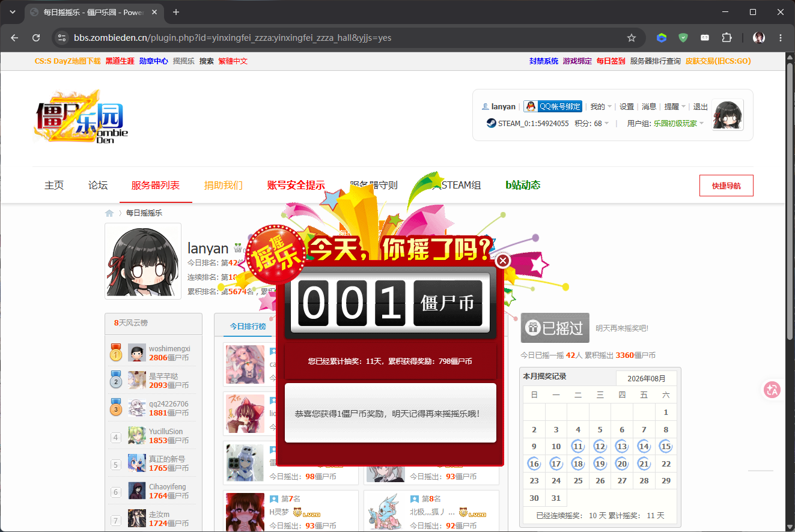This screenshot has width=795, height=532.
Task: Go back to the previous page
Action: [x=14, y=38]
